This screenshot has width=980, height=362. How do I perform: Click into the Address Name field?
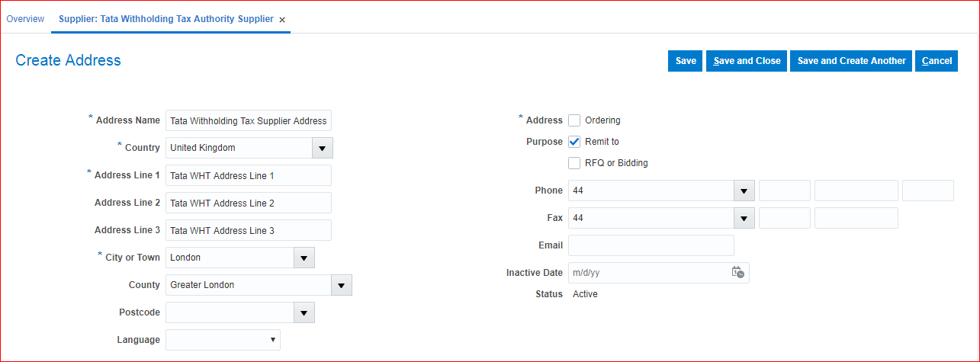248,120
